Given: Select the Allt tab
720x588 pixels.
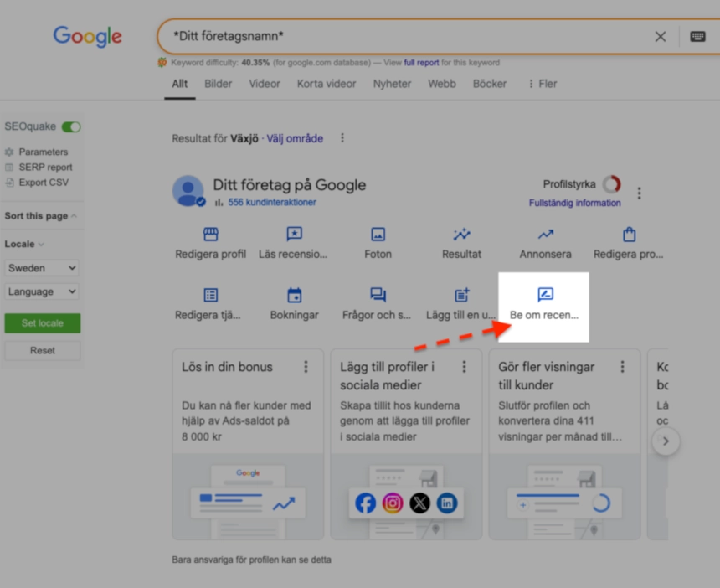Looking at the screenshot, I should coord(179,84).
